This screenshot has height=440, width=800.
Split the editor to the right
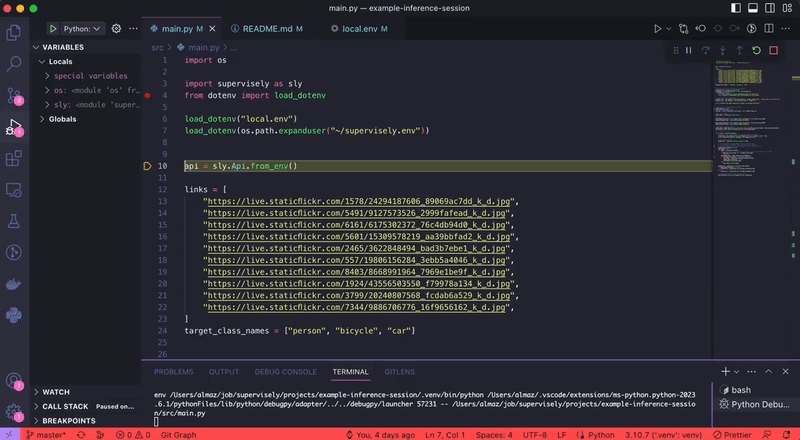[769, 29]
